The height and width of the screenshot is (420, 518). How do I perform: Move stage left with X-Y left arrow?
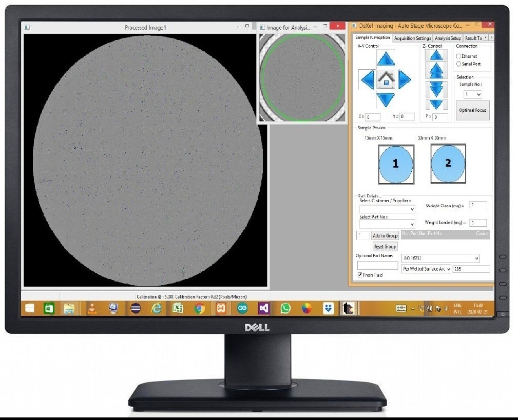pos(367,79)
